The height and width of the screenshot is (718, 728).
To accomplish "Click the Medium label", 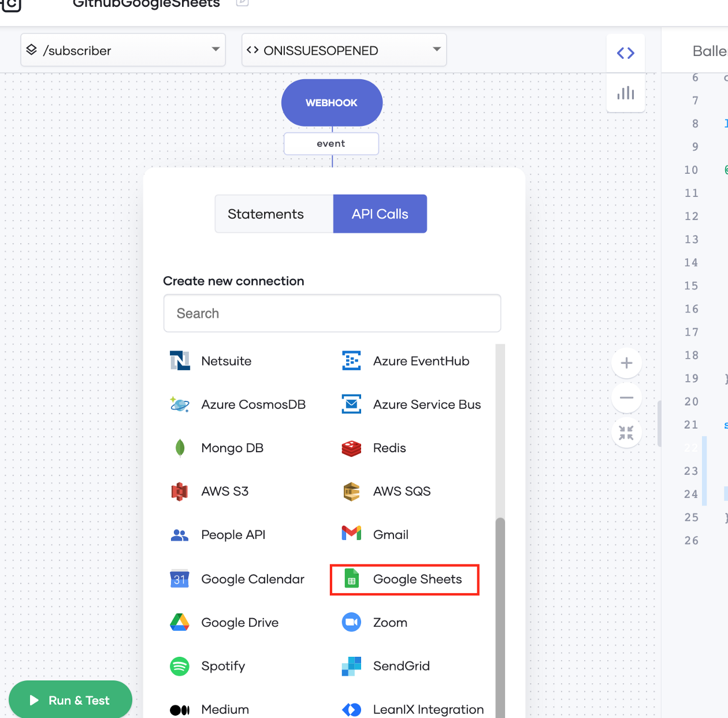I will coord(225,709).
